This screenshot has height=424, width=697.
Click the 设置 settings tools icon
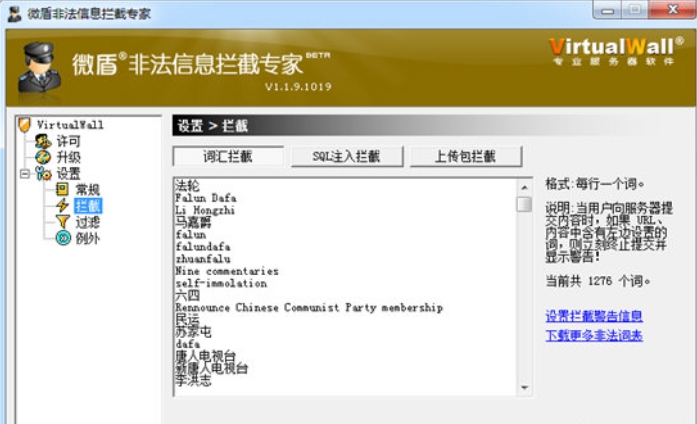pyautogui.click(x=44, y=173)
